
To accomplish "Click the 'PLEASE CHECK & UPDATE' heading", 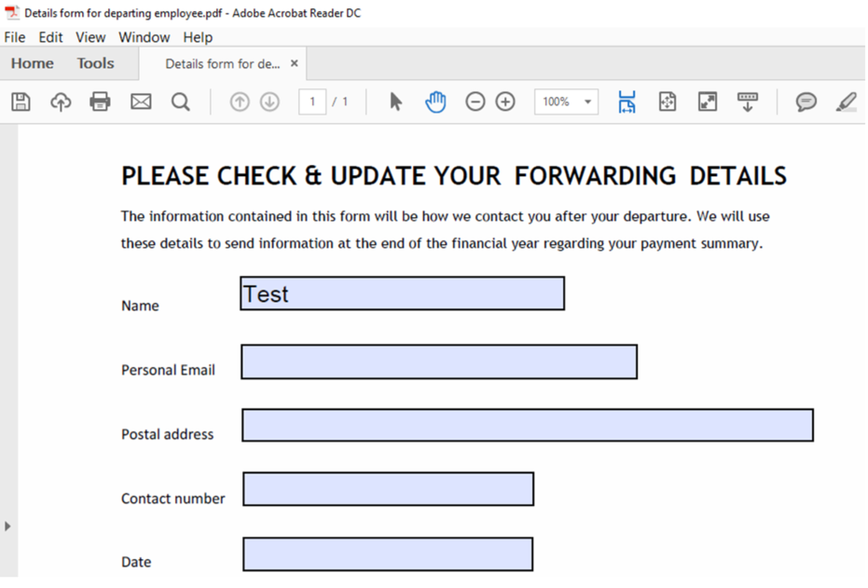I will [x=454, y=176].
